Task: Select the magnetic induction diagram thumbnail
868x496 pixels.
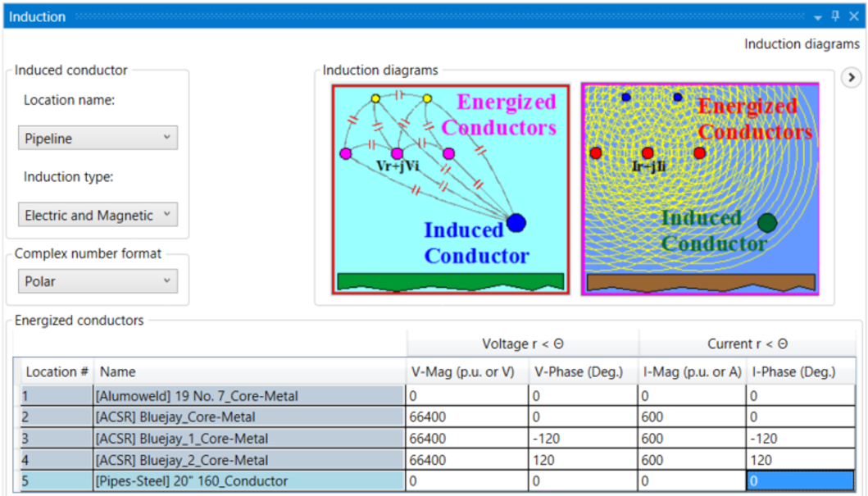Action: [700, 189]
